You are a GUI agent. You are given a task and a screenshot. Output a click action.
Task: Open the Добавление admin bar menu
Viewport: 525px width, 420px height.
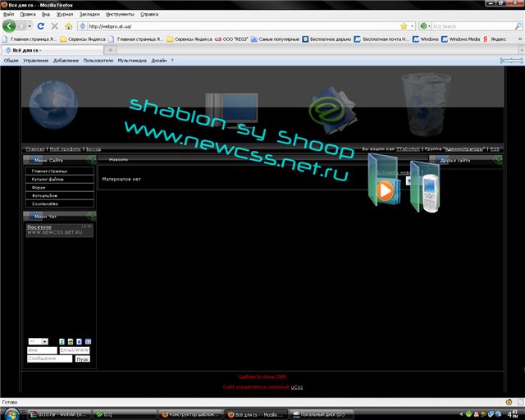pyautogui.click(x=66, y=61)
